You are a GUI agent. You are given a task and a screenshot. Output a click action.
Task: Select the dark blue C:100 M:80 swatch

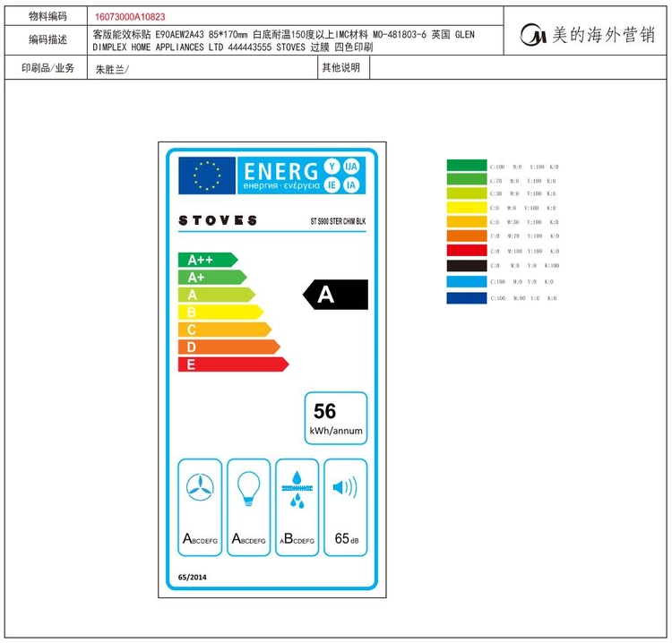point(467,298)
